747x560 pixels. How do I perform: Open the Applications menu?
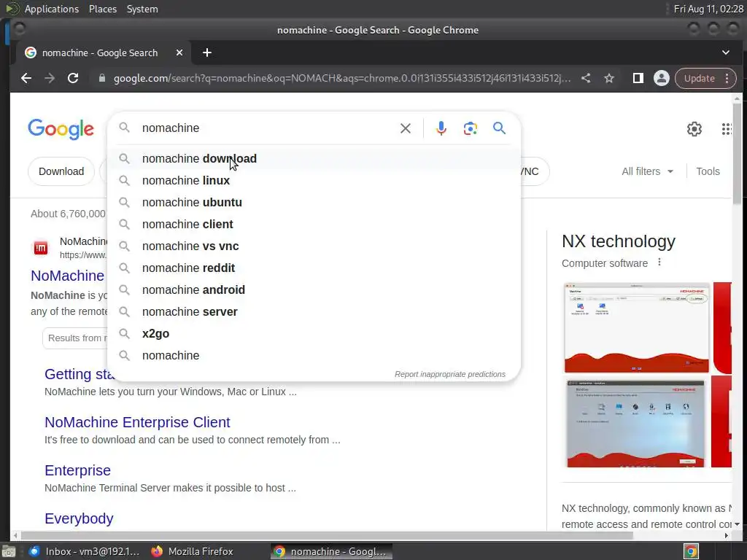pos(52,9)
